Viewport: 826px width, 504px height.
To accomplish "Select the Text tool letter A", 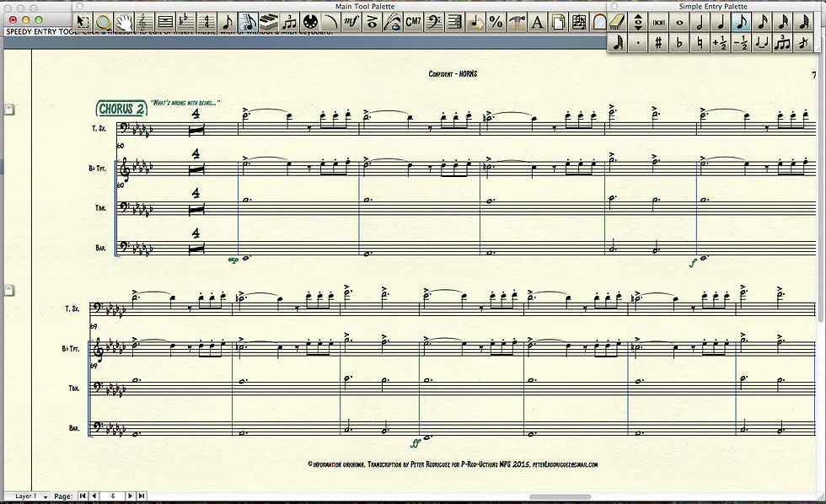I will (537, 22).
